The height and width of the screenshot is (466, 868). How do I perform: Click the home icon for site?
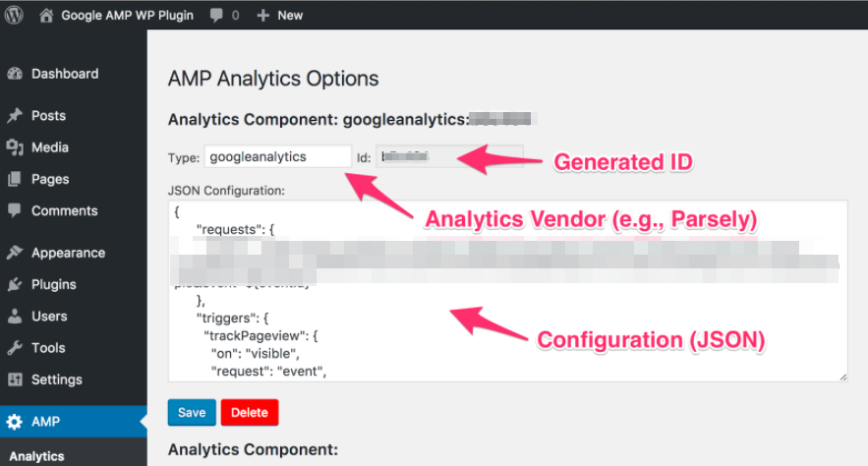(46, 15)
